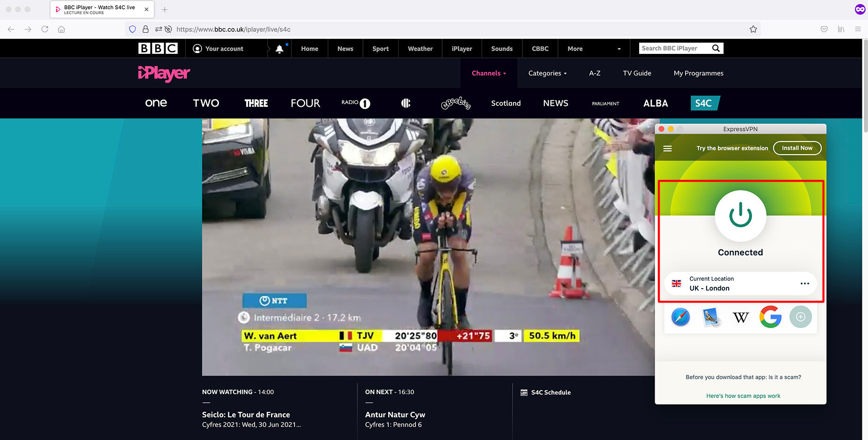Image resolution: width=868 pixels, height=440 pixels.
Task: Select CBeebies channel logo
Action: coord(456,103)
